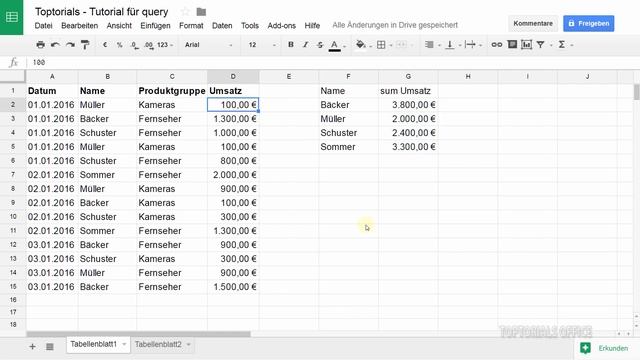Click the merge cells icon
The height and width of the screenshot is (360, 640).
[401, 44]
